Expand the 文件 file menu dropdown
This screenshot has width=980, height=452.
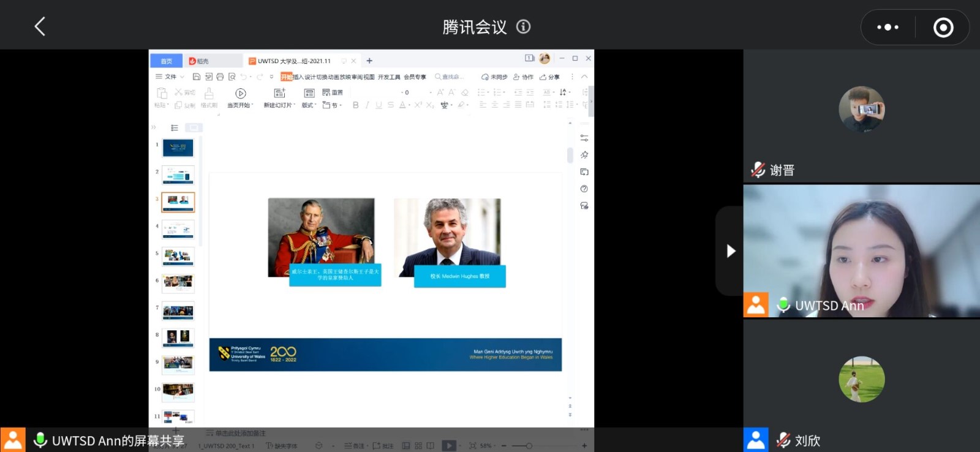[170, 77]
